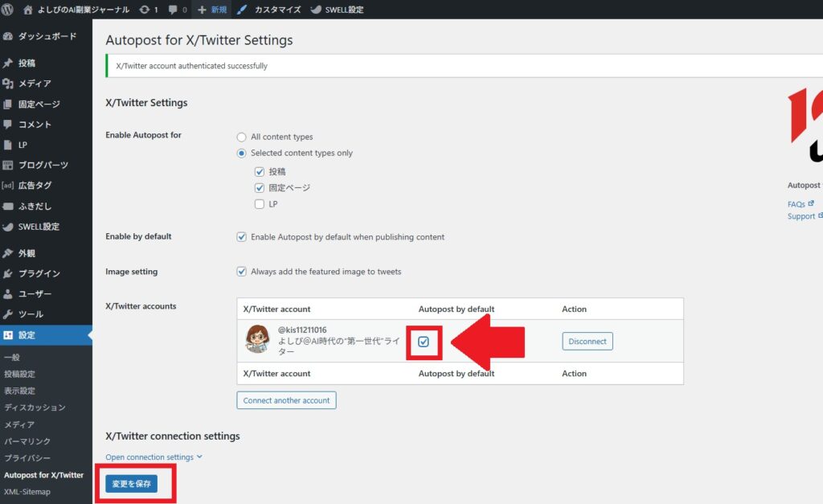Expand Open connection settings
Screen dimensions: 823x504
(x=154, y=457)
